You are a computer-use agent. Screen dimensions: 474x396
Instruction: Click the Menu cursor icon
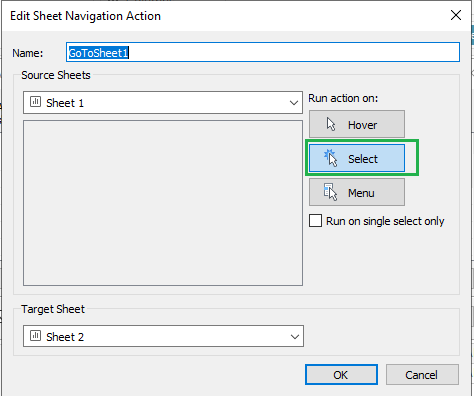click(x=330, y=192)
